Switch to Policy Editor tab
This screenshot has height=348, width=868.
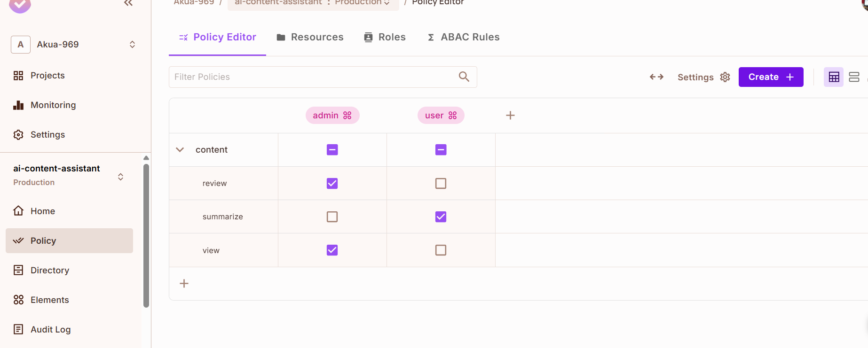pyautogui.click(x=217, y=37)
